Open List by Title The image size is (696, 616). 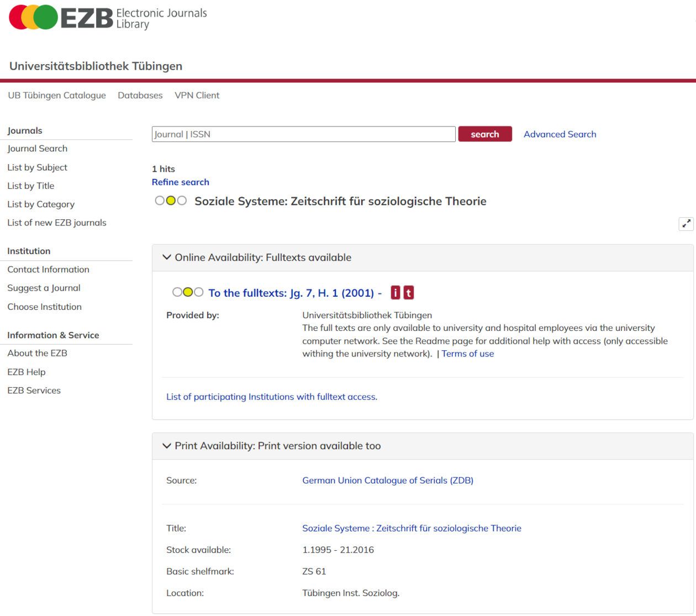pyautogui.click(x=31, y=186)
